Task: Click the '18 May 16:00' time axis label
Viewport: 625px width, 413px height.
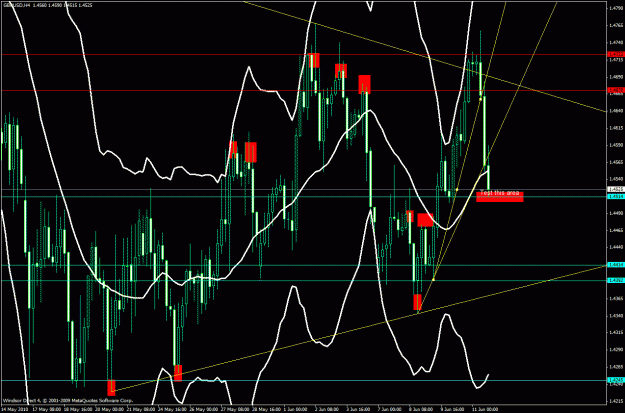Action: pyautogui.click(x=78, y=409)
